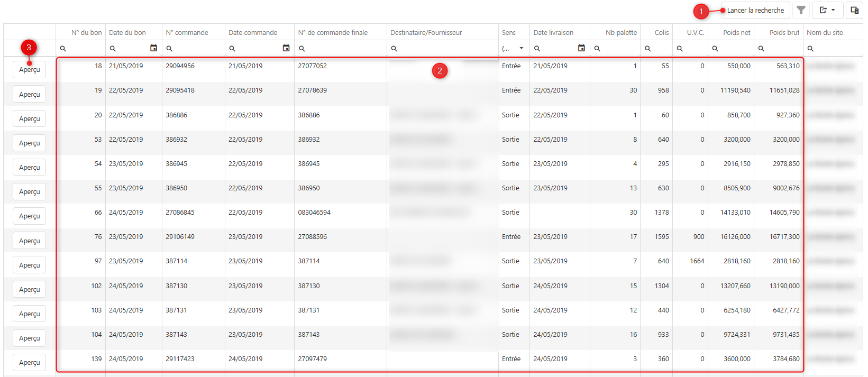Screen dimensions: 868x377
Task: Open the Date du bon calendar picker
Action: 153,48
